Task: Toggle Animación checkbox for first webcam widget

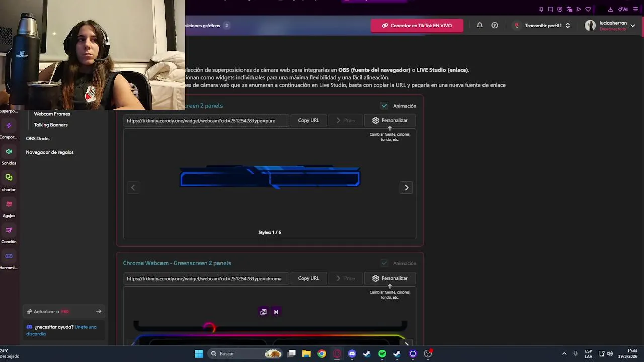Action: click(x=384, y=106)
